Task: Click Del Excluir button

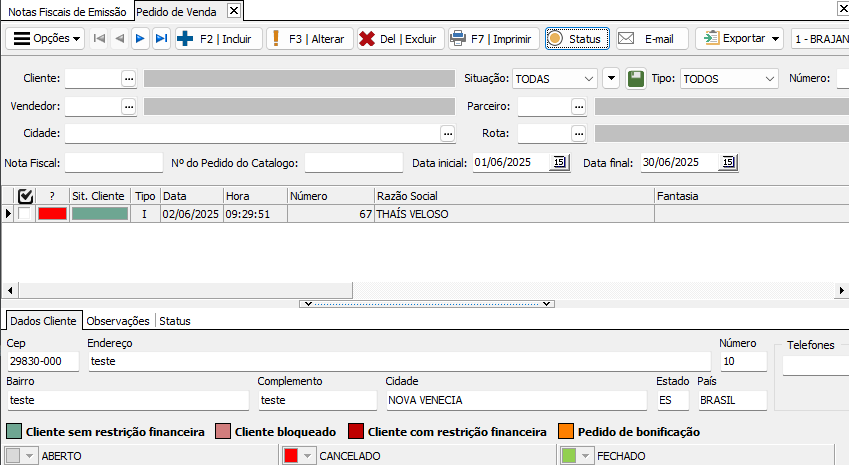Action: (x=399, y=39)
